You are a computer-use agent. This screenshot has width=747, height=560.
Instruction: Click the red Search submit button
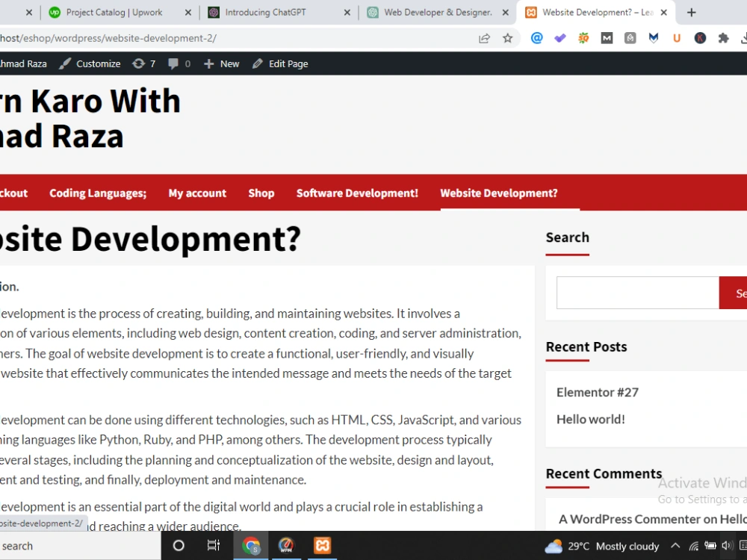click(734, 293)
